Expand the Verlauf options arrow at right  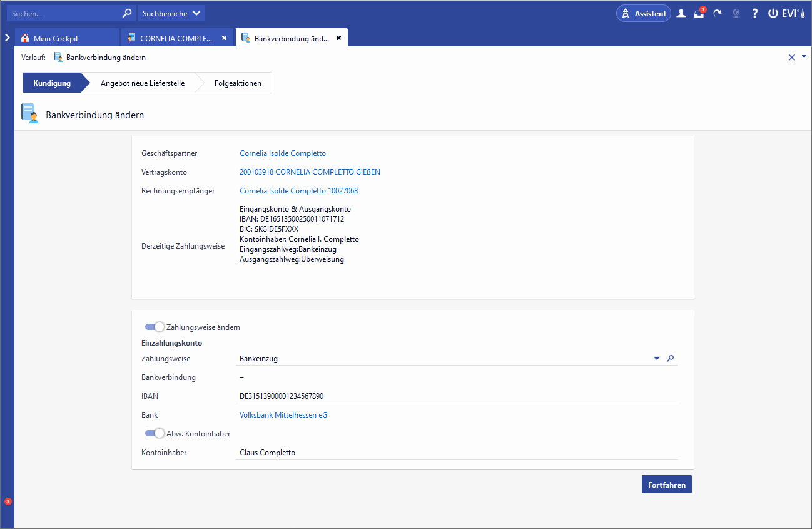pyautogui.click(x=804, y=56)
